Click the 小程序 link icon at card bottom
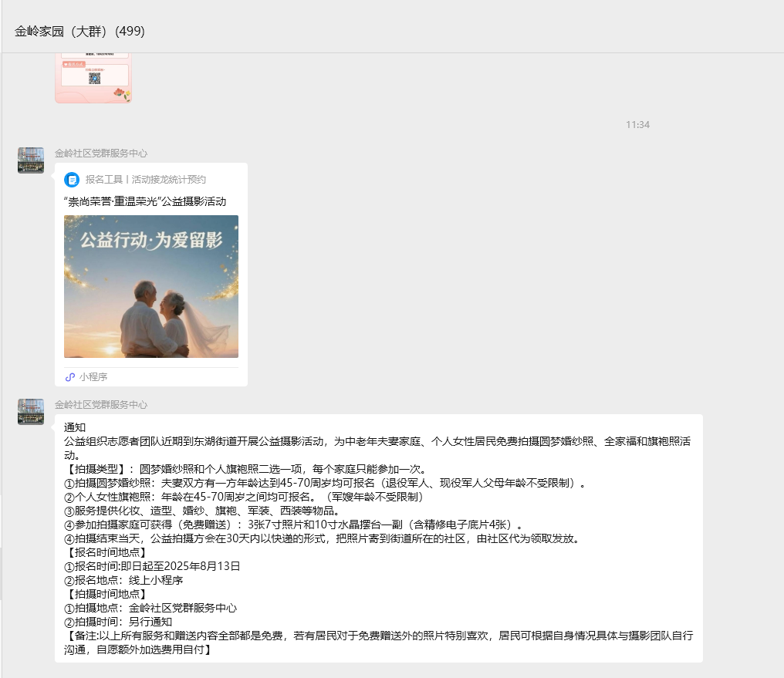Image resolution: width=784 pixels, height=678 pixels. pyautogui.click(x=70, y=377)
